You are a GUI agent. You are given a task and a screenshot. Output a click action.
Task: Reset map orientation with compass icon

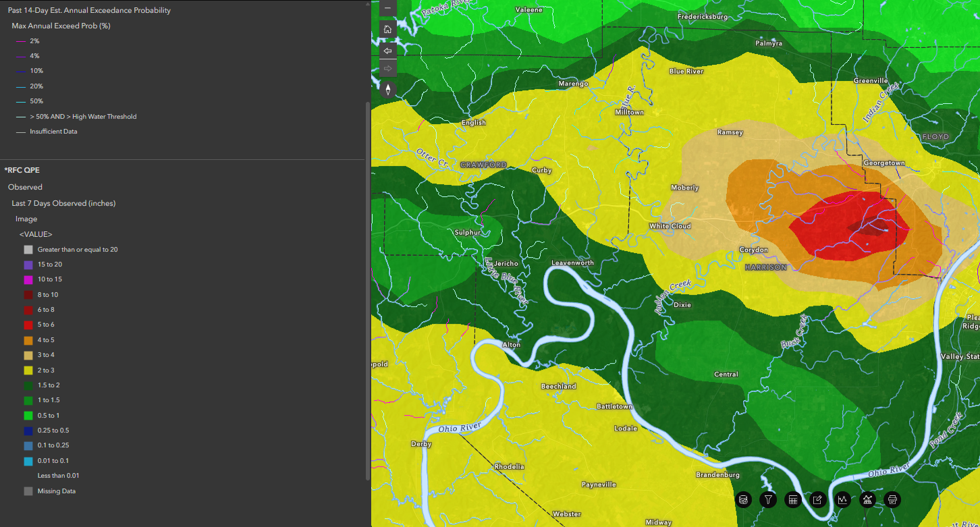(387, 89)
